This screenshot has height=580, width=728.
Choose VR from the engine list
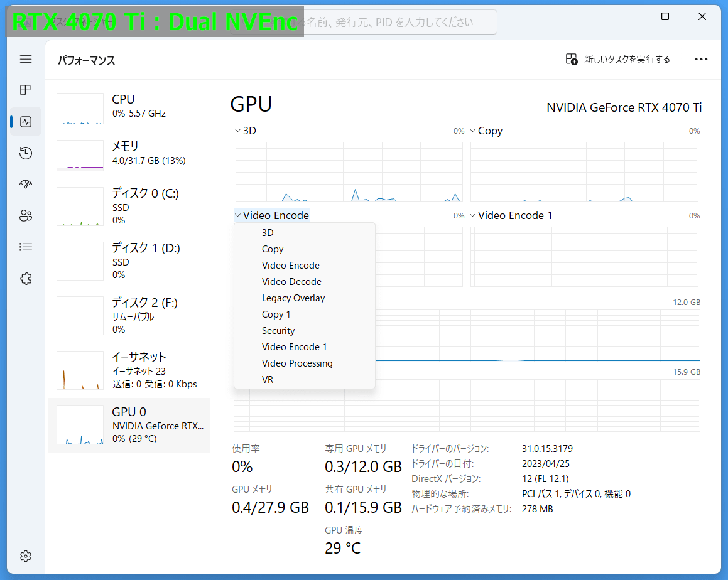[x=305, y=380]
